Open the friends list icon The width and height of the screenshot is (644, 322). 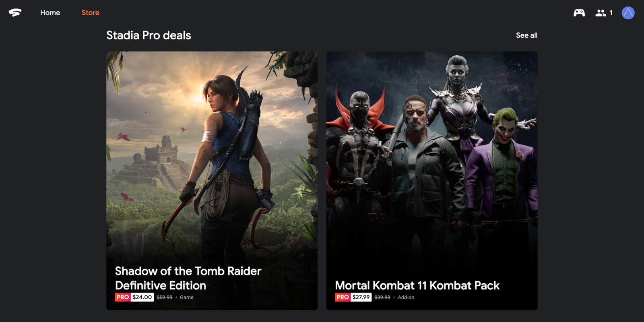tap(601, 13)
